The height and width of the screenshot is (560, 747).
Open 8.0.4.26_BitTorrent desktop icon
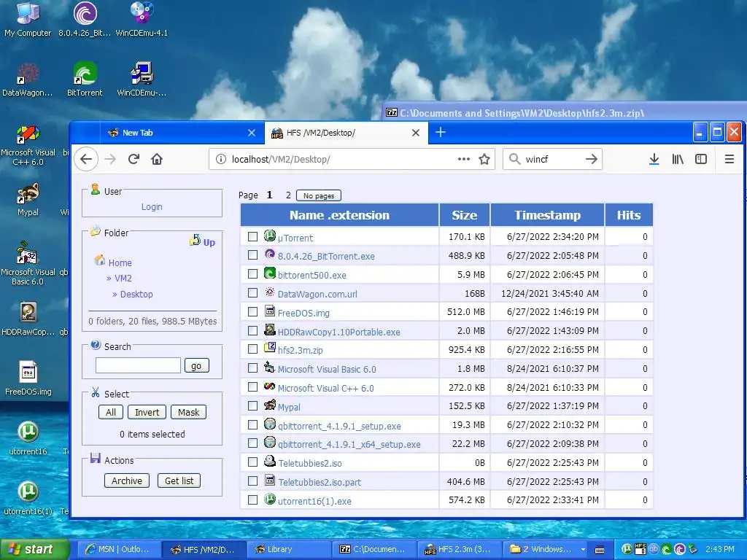click(x=85, y=20)
